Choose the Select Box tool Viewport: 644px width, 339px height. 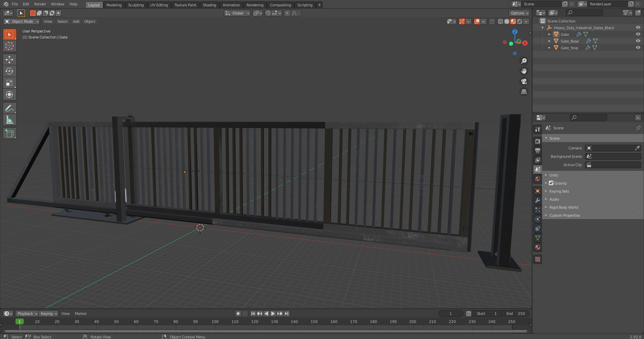point(9,34)
